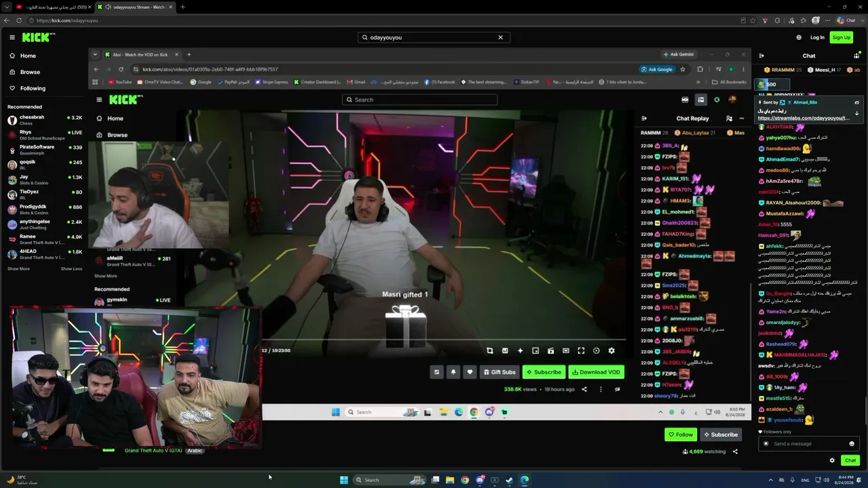Clear the odayyouyou search text

pos(500,37)
